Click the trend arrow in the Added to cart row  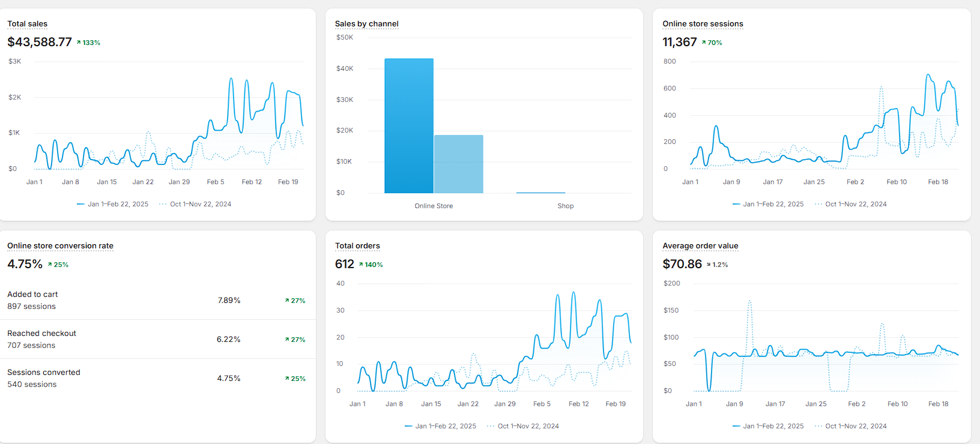click(287, 301)
